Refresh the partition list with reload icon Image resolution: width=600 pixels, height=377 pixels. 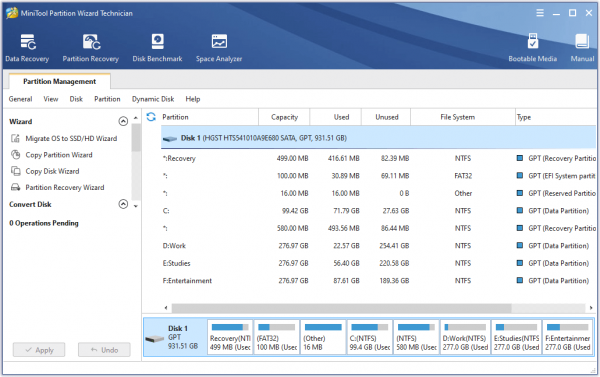pyautogui.click(x=151, y=117)
